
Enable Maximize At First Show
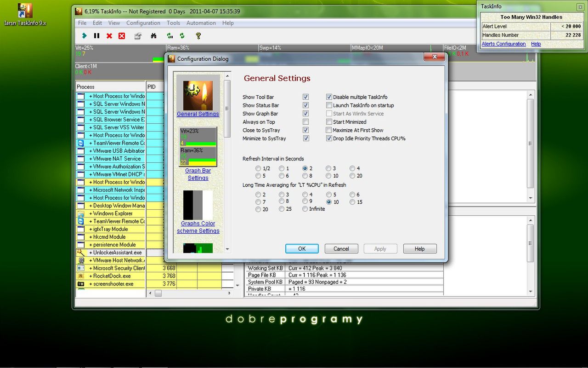click(329, 130)
